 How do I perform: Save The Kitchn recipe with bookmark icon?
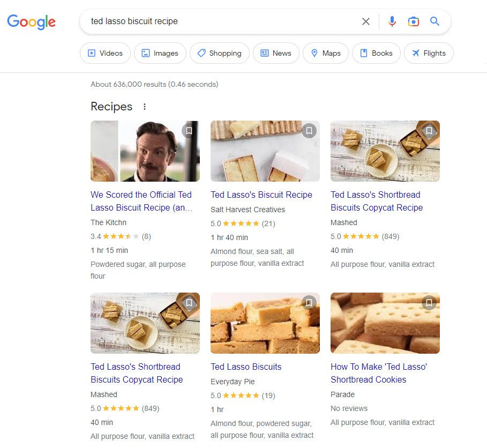(x=189, y=130)
